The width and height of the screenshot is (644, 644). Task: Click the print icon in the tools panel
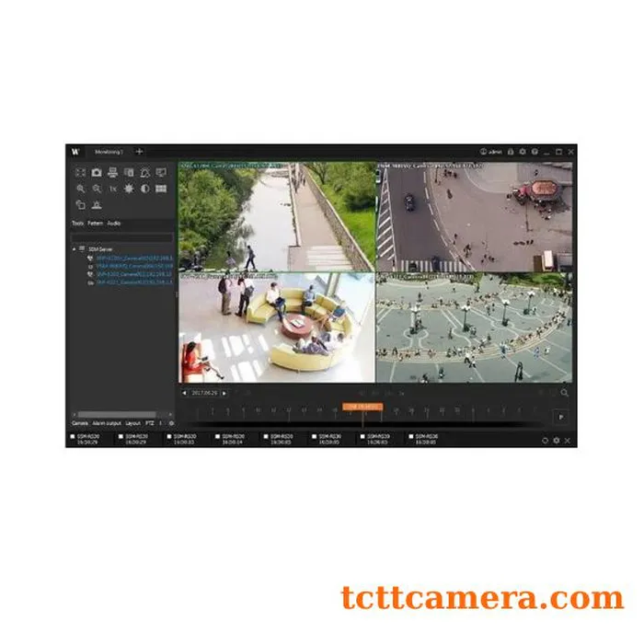tap(112, 172)
